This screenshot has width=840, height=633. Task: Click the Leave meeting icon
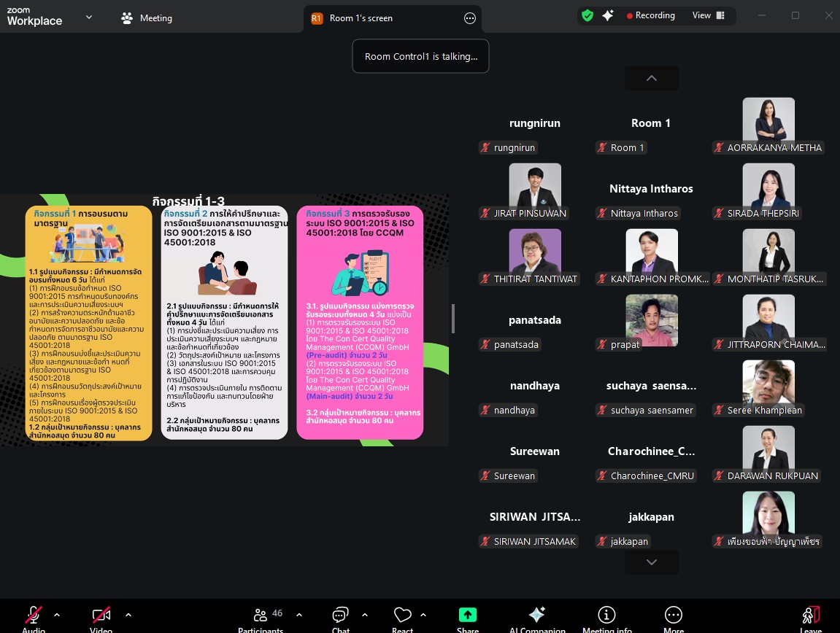(x=810, y=616)
